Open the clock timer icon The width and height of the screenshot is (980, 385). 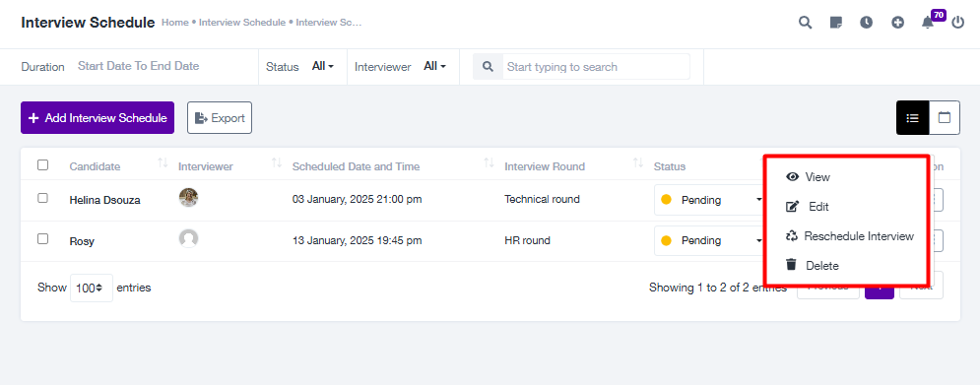point(867,23)
